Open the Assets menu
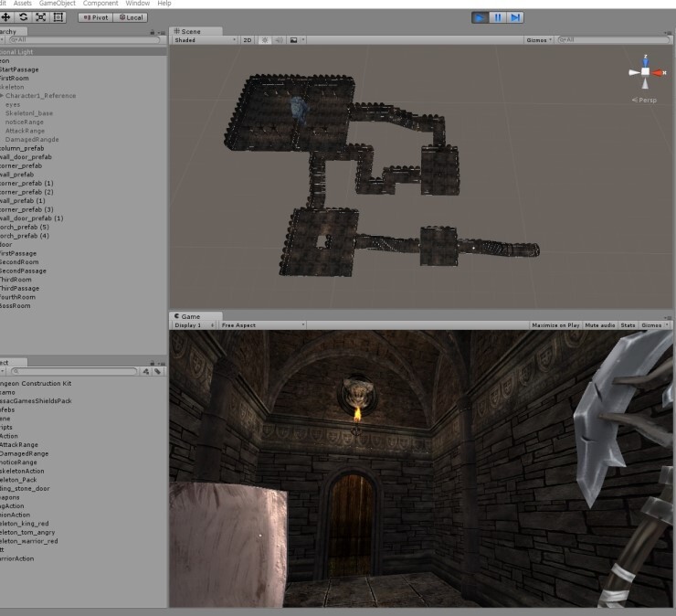Image resolution: width=676 pixels, height=616 pixels. 23,4
